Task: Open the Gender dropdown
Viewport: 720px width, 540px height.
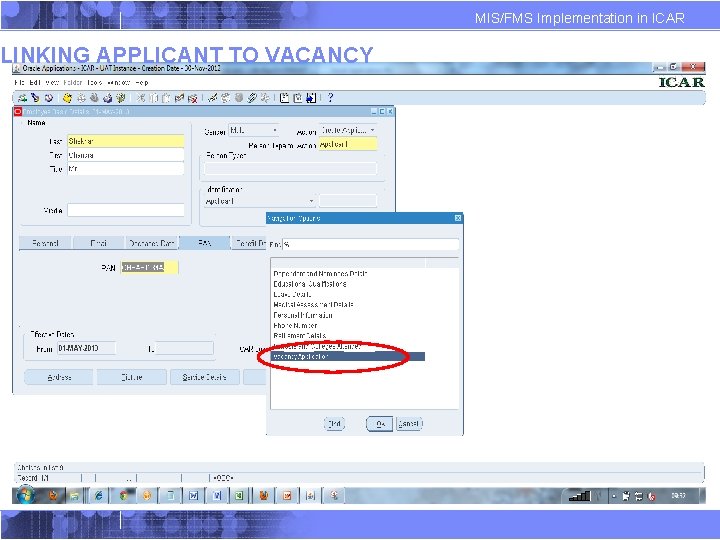Action: click(x=254, y=131)
